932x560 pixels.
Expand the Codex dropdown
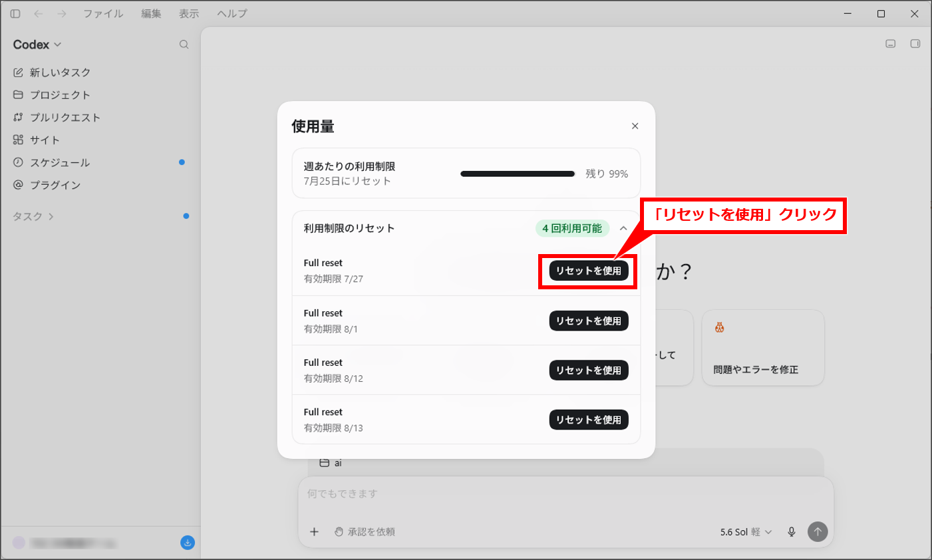pos(37,45)
